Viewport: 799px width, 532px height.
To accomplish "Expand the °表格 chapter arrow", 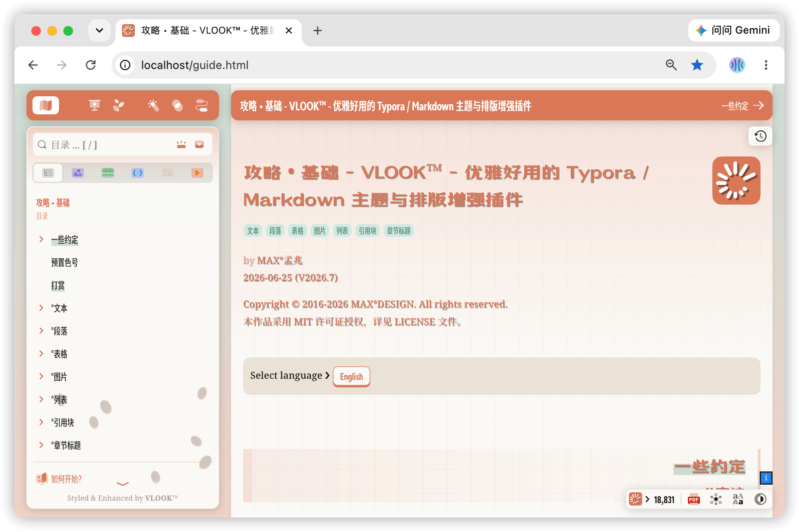I will pyautogui.click(x=41, y=354).
